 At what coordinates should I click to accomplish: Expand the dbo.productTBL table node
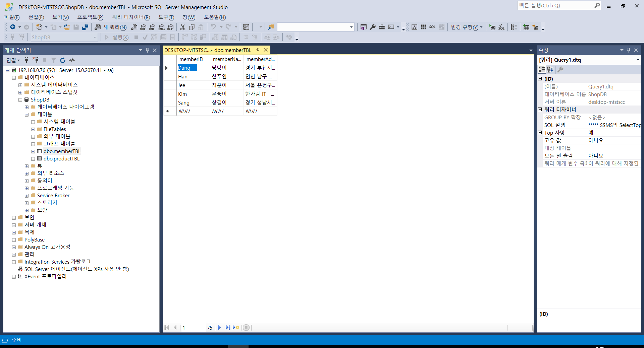click(33, 159)
